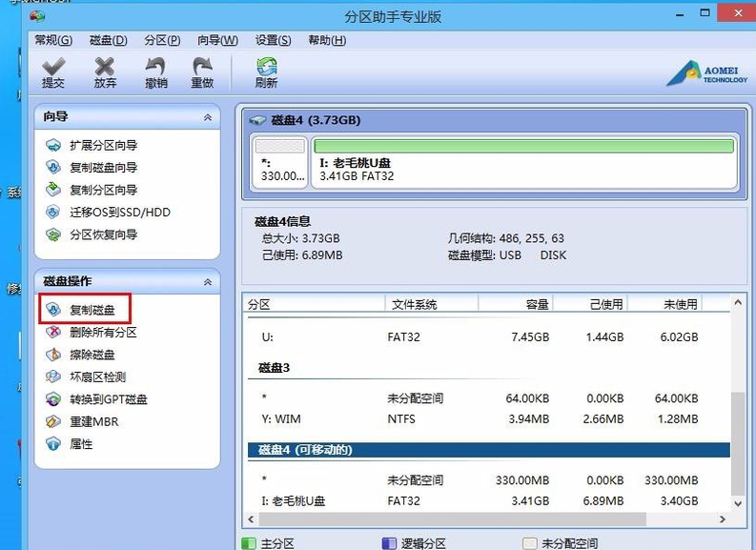Sort by 分区 column header
The width and height of the screenshot is (756, 550).
[x=314, y=304]
